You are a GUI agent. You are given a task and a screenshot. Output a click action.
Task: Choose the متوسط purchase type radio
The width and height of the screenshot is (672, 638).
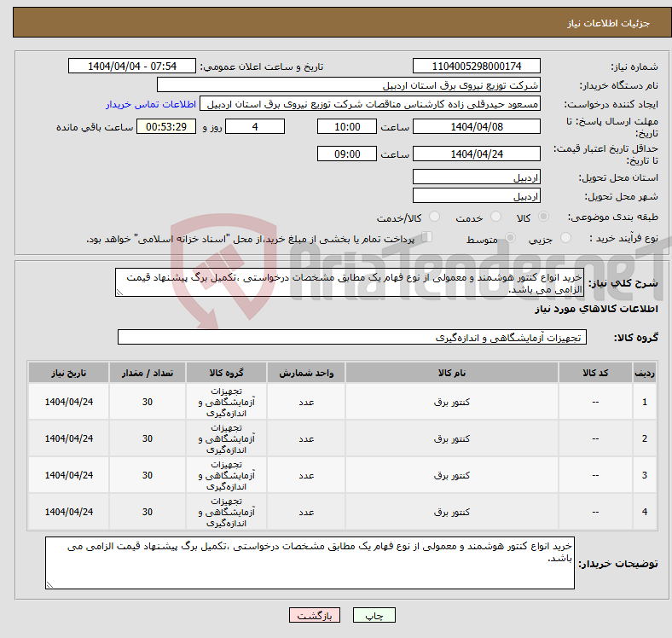(511, 237)
